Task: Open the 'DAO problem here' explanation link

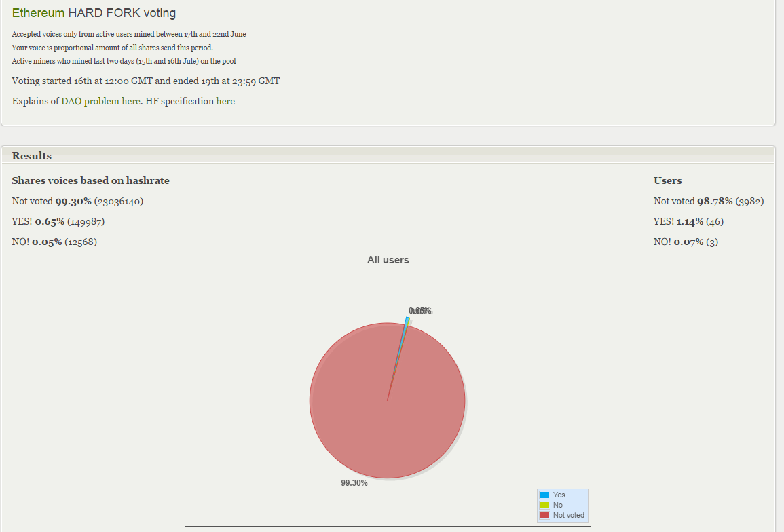Action: 100,101
